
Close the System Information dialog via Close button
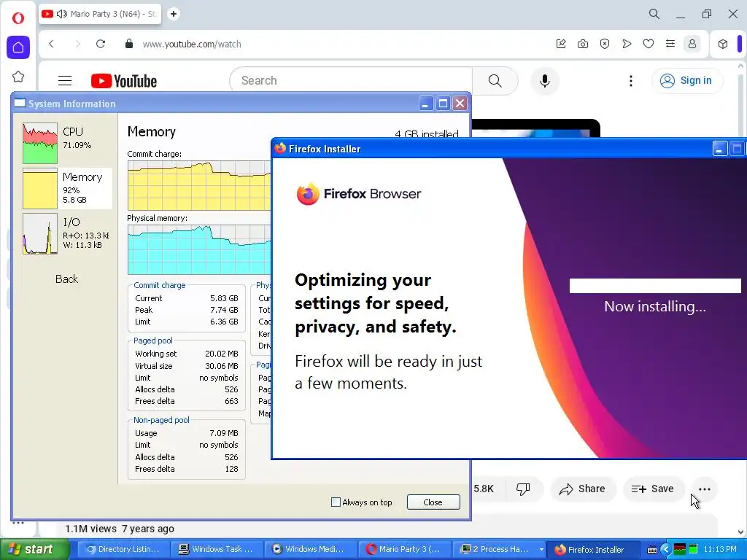click(x=433, y=502)
